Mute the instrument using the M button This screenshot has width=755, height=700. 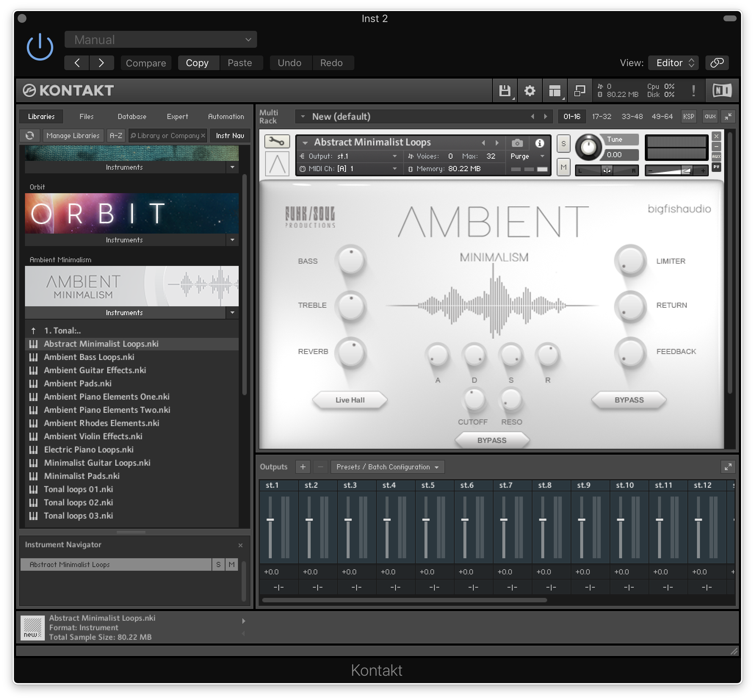click(563, 167)
